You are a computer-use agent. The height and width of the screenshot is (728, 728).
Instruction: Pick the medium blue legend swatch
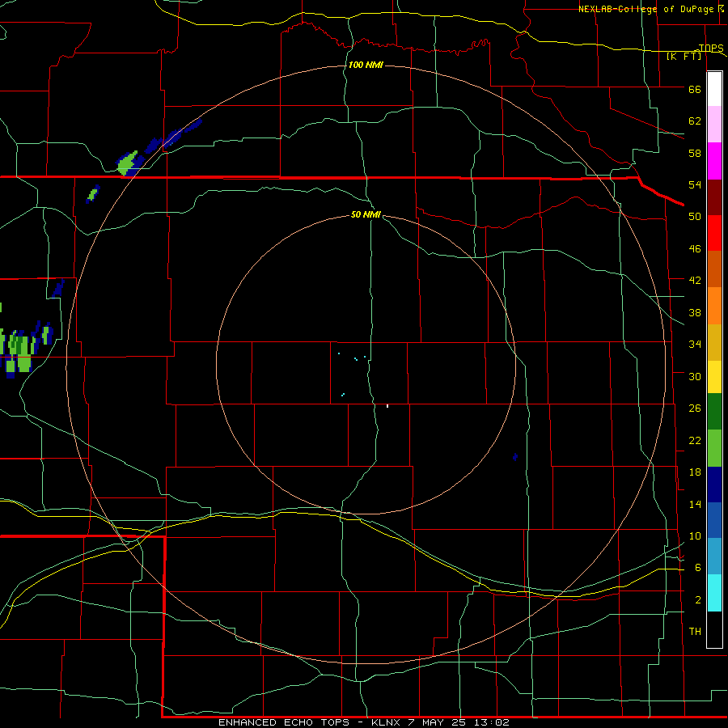(714, 520)
